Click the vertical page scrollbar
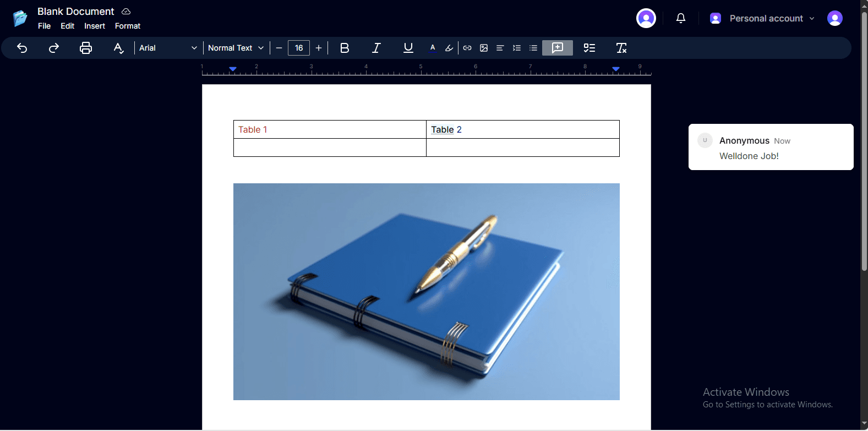Screen dimensions: 868x431 [x=864, y=140]
